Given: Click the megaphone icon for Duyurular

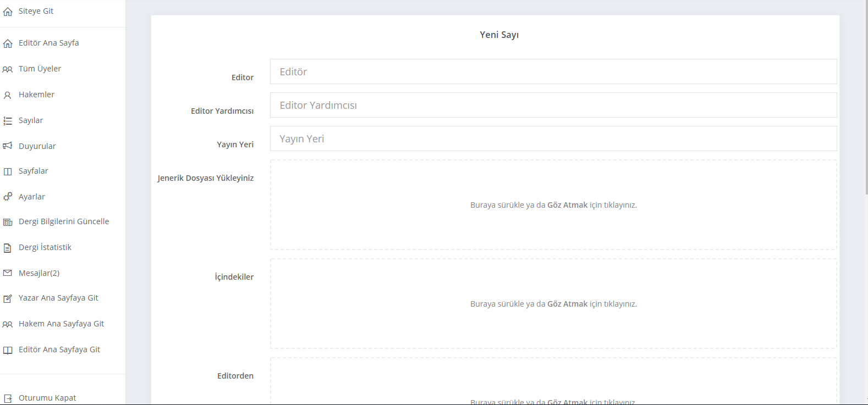Looking at the screenshot, I should coord(8,146).
